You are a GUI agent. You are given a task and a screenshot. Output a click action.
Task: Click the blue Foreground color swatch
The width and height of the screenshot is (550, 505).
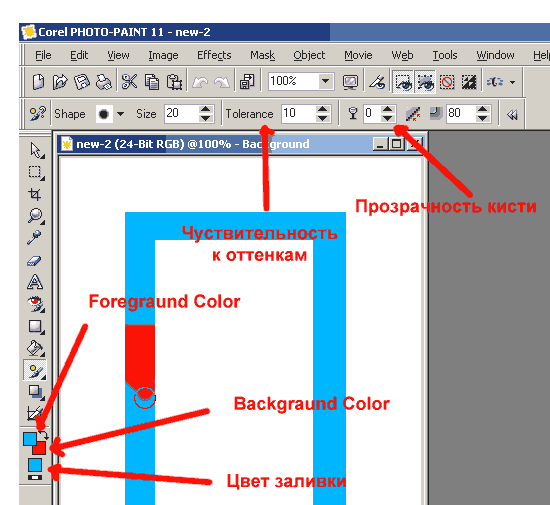[29, 438]
